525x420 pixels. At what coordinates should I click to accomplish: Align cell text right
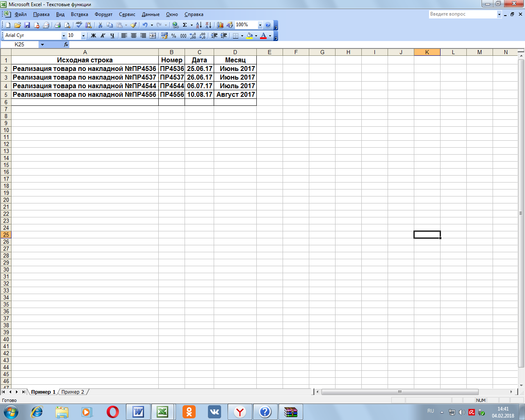click(143, 36)
